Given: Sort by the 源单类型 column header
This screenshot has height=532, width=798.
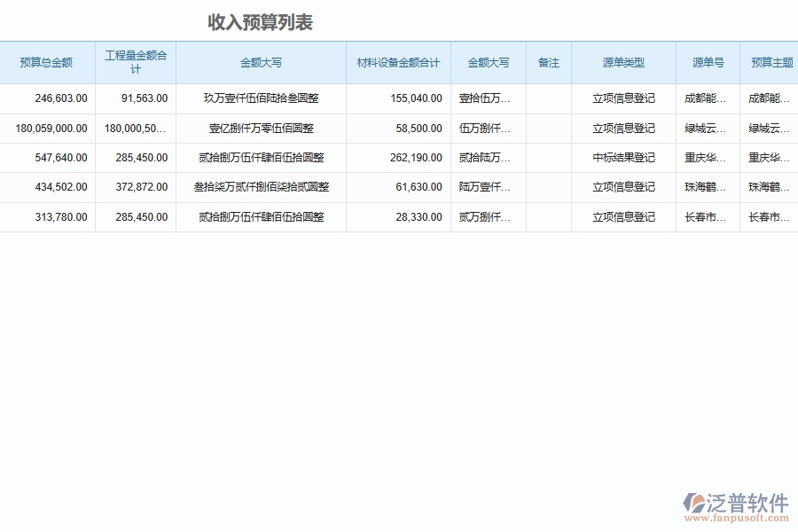Looking at the screenshot, I should coord(623,63).
